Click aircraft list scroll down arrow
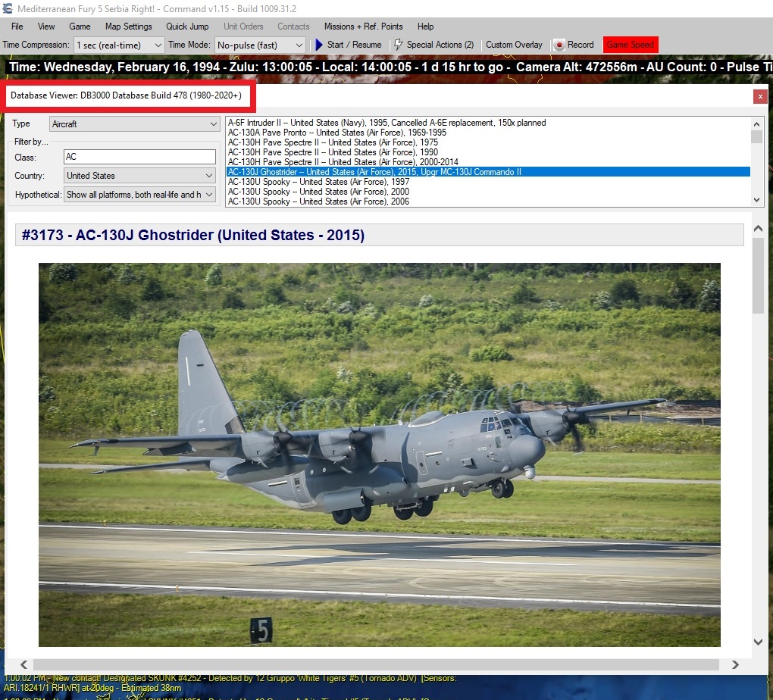 tap(757, 200)
